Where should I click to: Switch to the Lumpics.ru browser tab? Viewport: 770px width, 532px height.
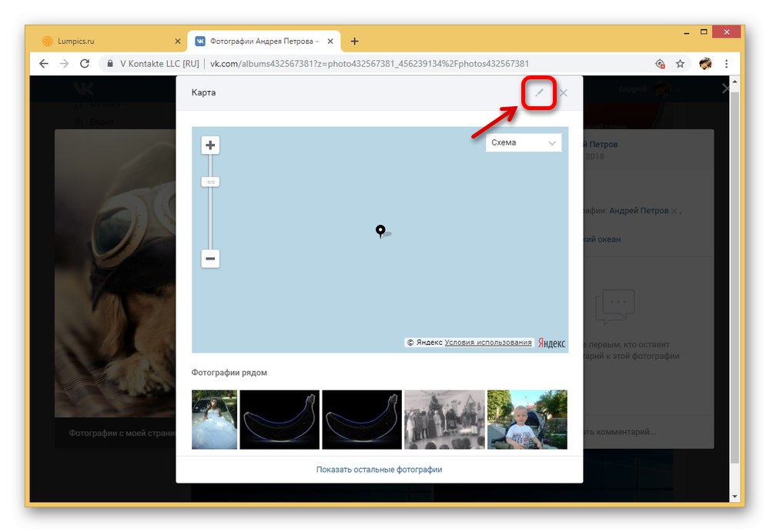pos(110,42)
